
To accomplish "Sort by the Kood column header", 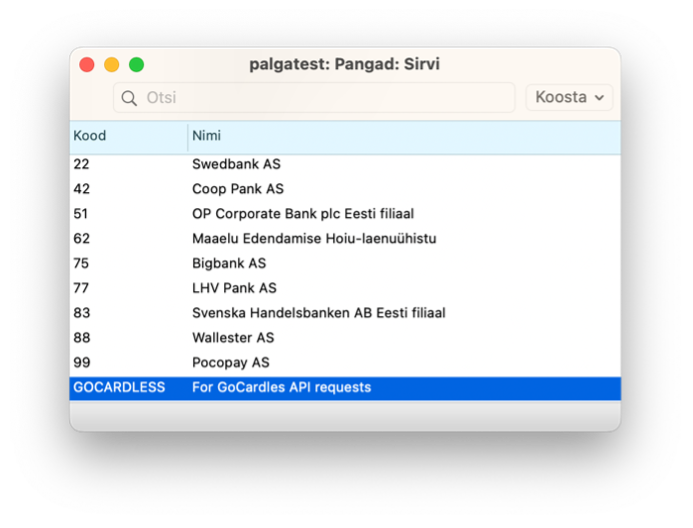I will pos(129,136).
